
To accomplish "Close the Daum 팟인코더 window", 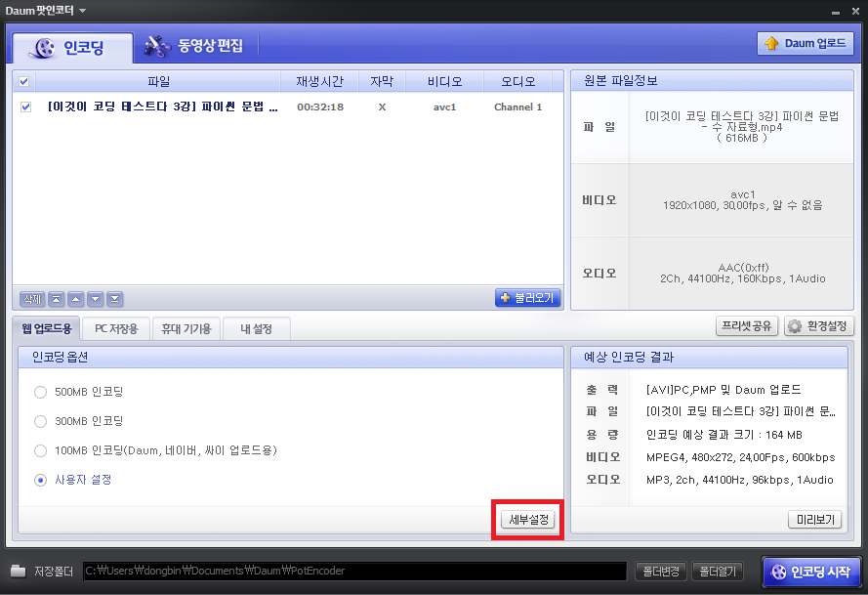I will click(x=855, y=11).
